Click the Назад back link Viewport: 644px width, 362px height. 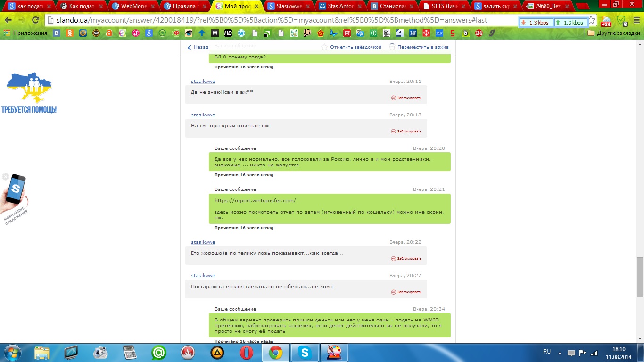pos(198,47)
